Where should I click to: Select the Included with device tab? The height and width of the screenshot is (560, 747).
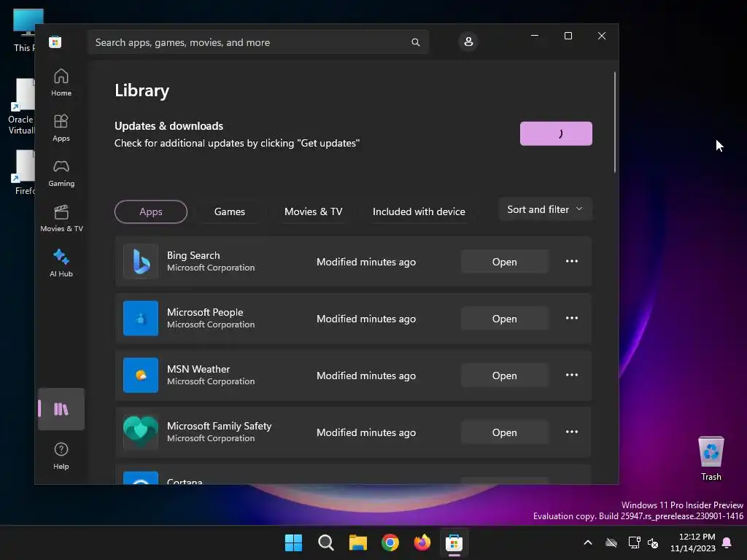coord(419,211)
